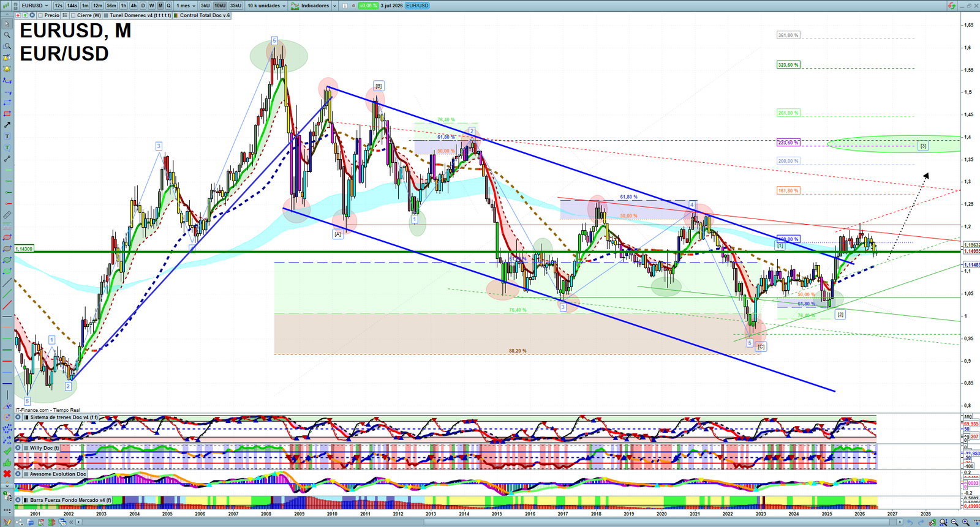Close the Awesome Evolution Doc panel
Viewport: 980px width, 527px height.
tap(18, 474)
